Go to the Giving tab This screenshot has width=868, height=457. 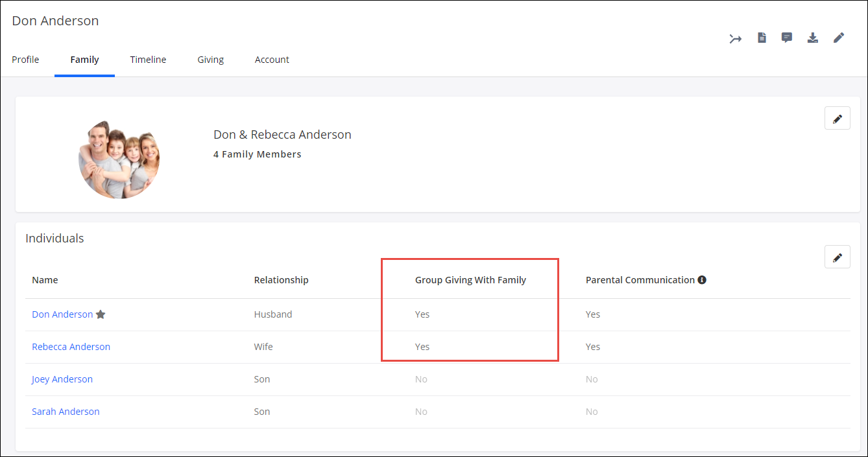[x=210, y=60]
